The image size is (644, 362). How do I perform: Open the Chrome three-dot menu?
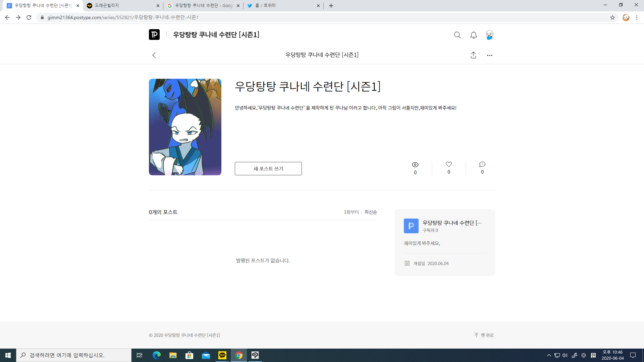tap(637, 17)
